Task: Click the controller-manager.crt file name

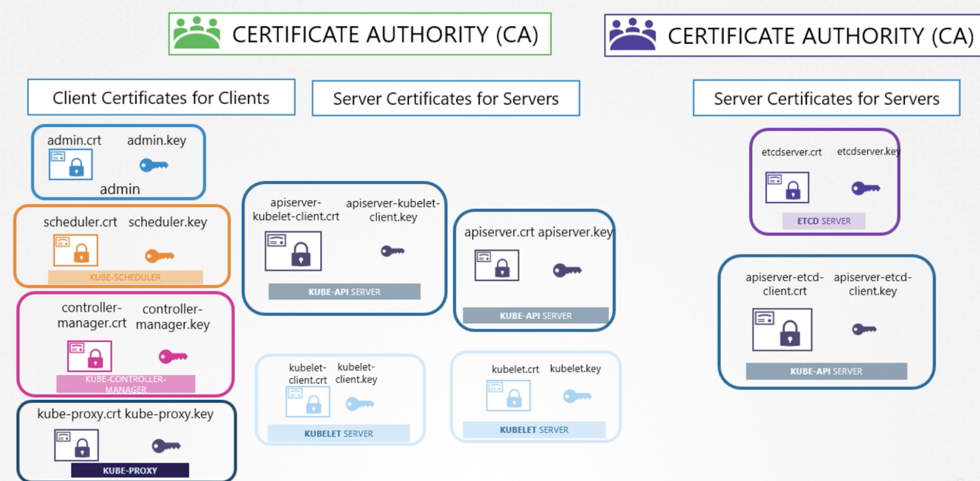Action: [92, 315]
